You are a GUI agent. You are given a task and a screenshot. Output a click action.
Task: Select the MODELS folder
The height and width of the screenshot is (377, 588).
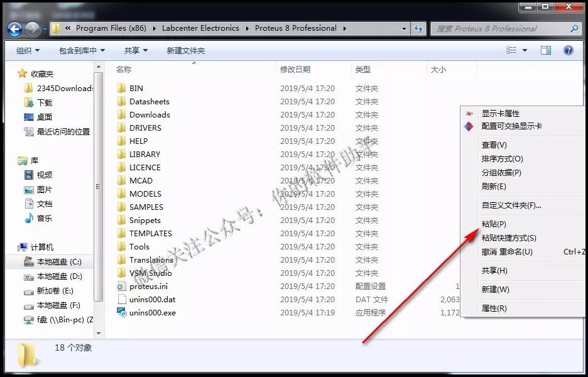139,194
